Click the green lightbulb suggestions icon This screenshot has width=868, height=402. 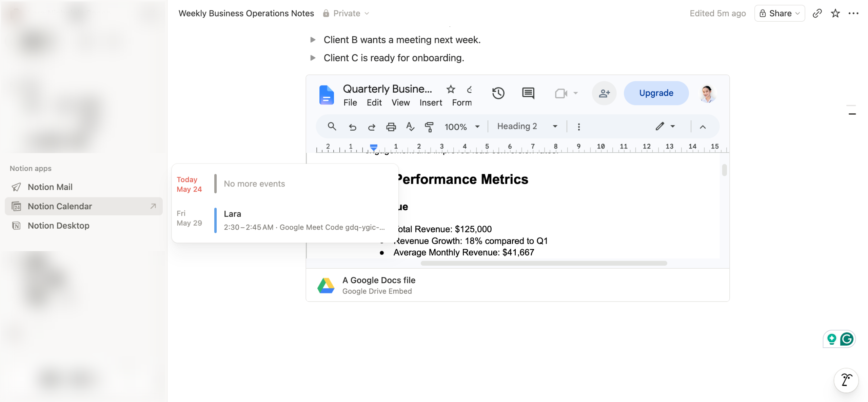(x=831, y=339)
